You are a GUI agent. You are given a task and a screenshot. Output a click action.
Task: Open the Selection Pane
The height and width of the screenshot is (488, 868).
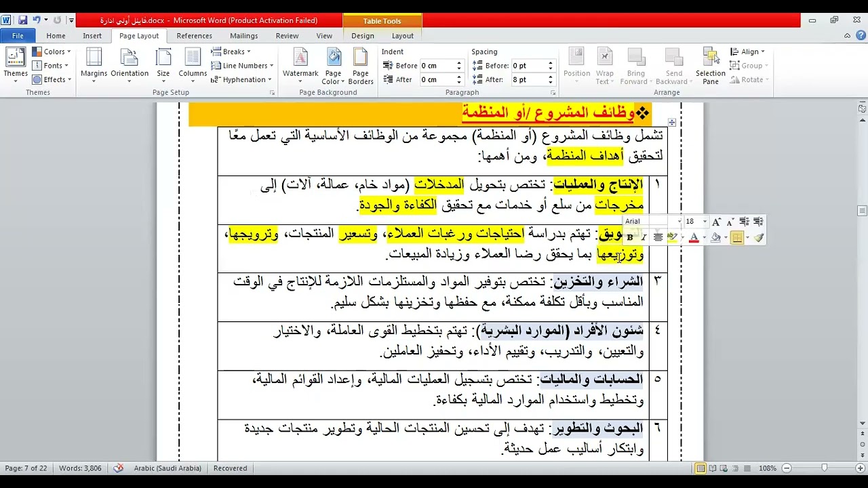click(x=711, y=66)
